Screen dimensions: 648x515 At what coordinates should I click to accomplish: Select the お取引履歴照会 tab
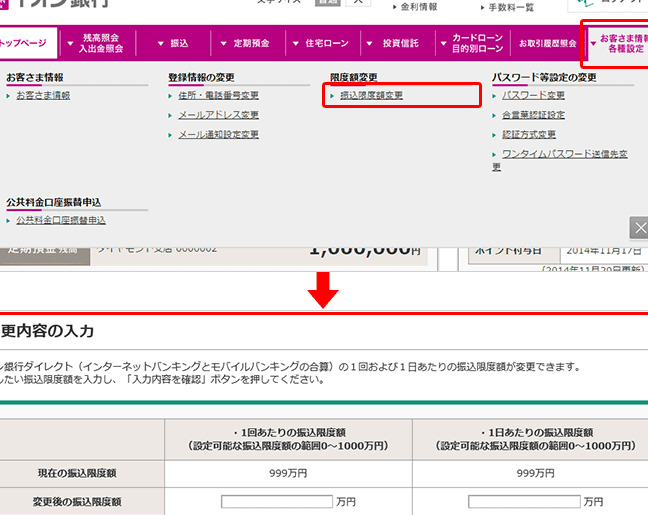pos(547,44)
